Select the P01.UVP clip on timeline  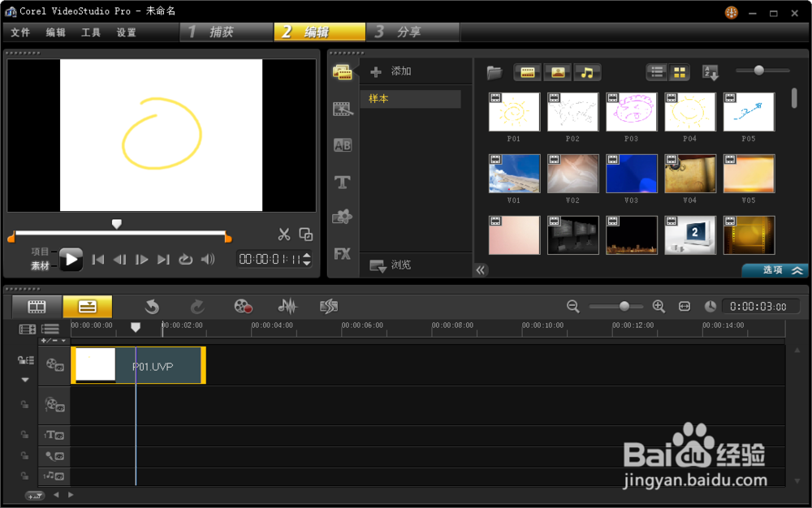point(138,365)
